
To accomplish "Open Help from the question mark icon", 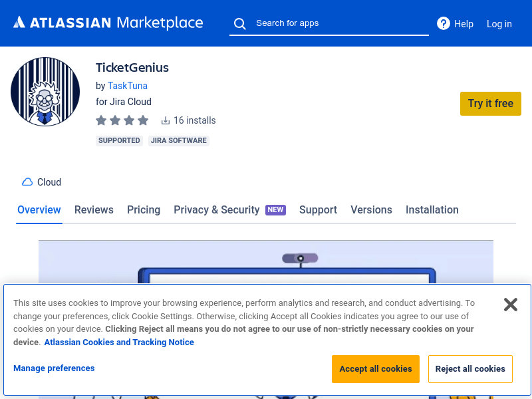I will [444, 24].
